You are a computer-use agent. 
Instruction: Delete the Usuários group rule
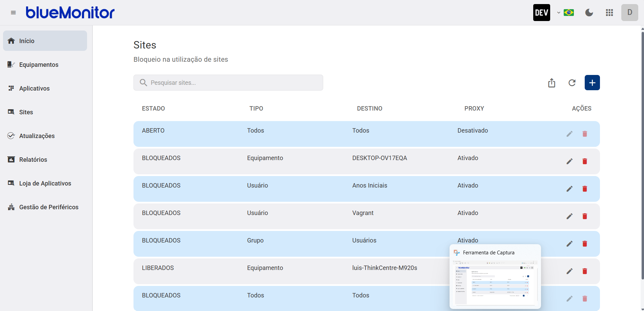click(x=584, y=244)
